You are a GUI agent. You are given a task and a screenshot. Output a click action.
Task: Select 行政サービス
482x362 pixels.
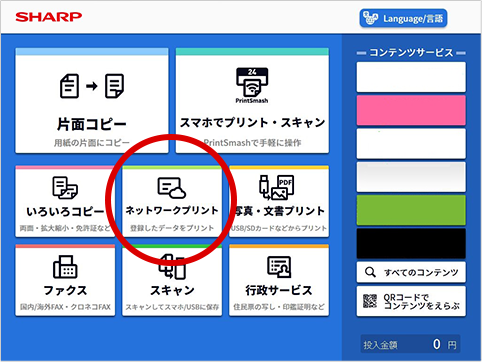(279, 280)
